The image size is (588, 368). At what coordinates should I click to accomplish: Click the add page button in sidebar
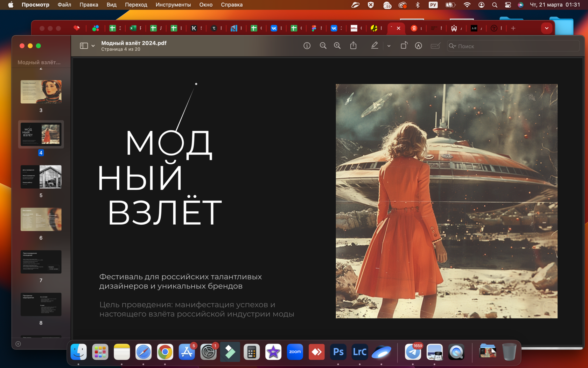(x=18, y=344)
